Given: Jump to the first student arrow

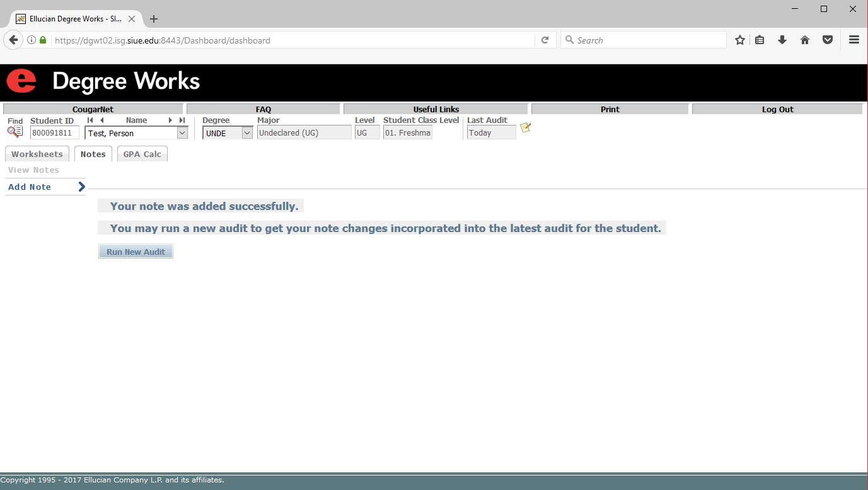Looking at the screenshot, I should (x=90, y=120).
